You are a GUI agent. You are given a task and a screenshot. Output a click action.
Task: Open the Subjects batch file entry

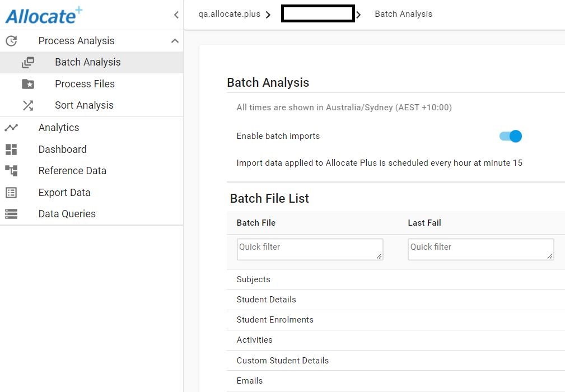point(254,279)
